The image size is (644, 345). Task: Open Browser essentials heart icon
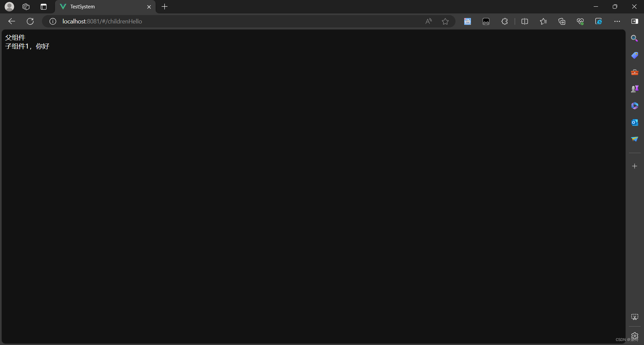580,21
